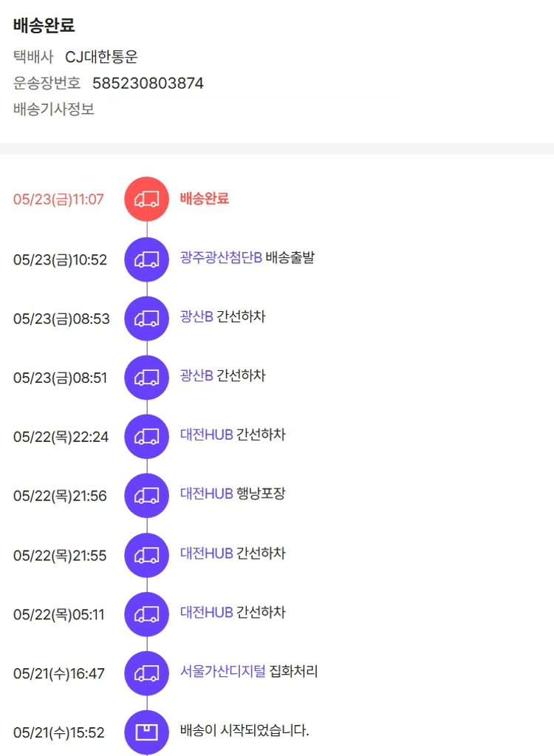Select the truck icon beside the 05/23 08:53 entry
The height and width of the screenshot is (756, 554).
coord(147,319)
